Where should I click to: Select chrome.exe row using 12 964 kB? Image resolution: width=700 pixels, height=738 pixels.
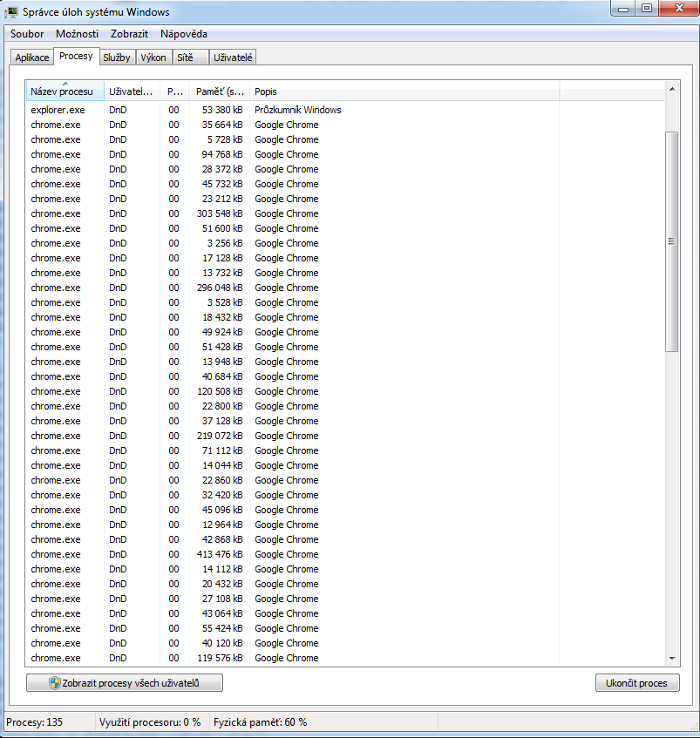[x=293, y=525]
